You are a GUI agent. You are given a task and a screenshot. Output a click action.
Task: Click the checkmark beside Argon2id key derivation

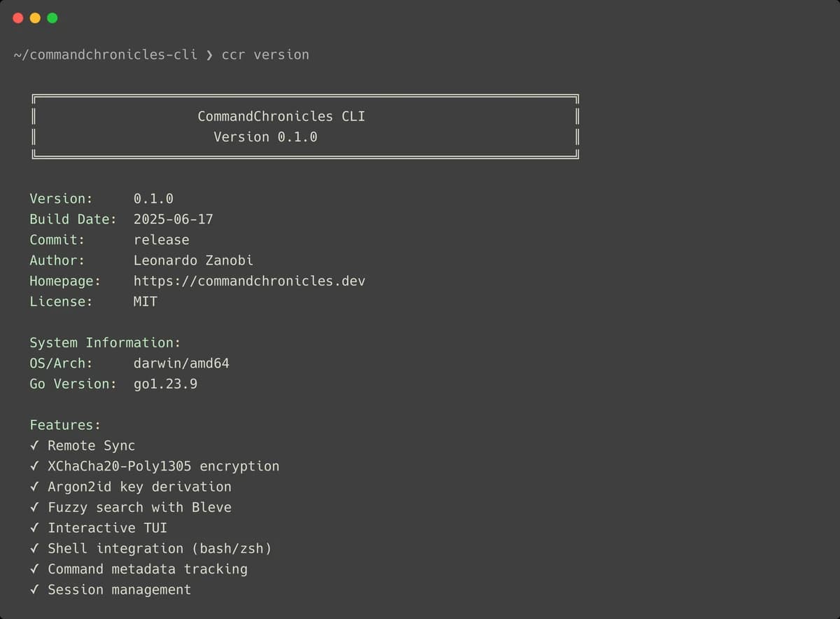tap(34, 487)
